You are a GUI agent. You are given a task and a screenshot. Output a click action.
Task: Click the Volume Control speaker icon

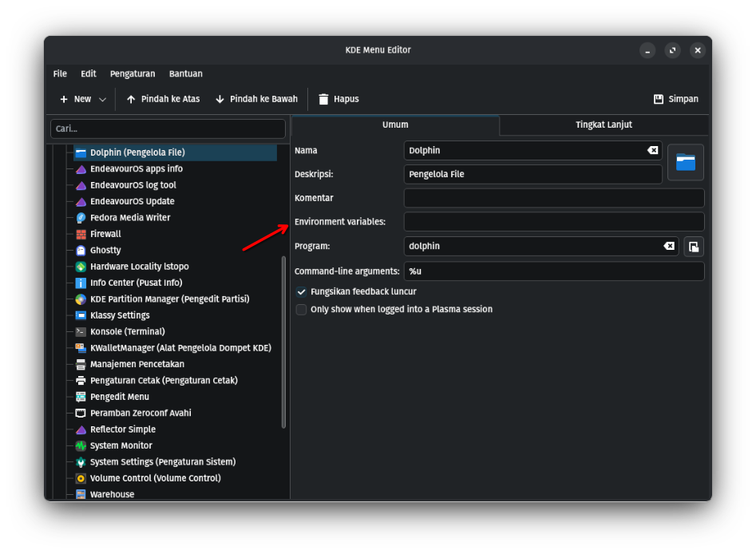coord(81,478)
